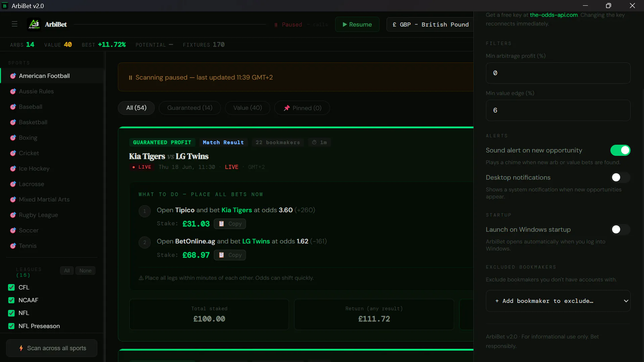644x362 pixels.
Task: Click the warning triangle icon
Action: (141, 278)
